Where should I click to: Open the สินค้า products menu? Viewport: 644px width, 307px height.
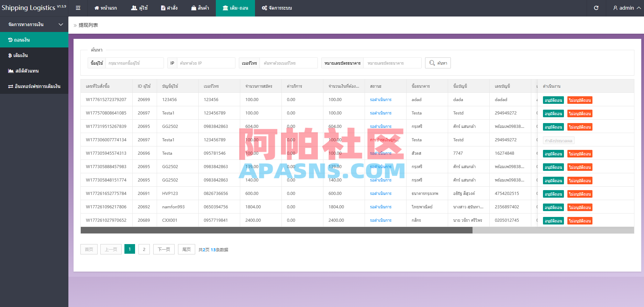pos(200,8)
